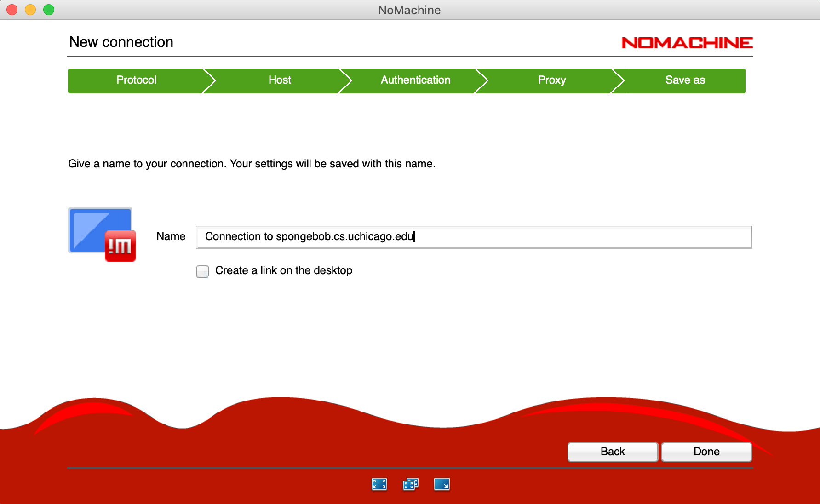The height and width of the screenshot is (504, 820).
Task: Close the NoMachine window with red button
Action: (12, 10)
